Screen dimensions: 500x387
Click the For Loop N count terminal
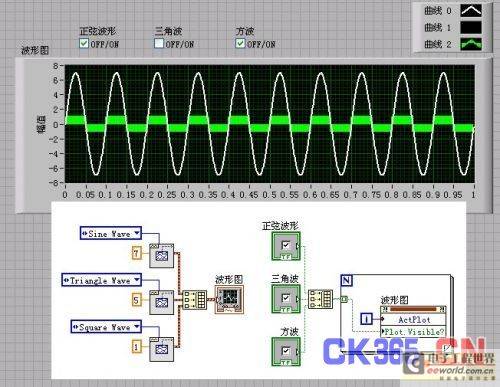[347, 280]
